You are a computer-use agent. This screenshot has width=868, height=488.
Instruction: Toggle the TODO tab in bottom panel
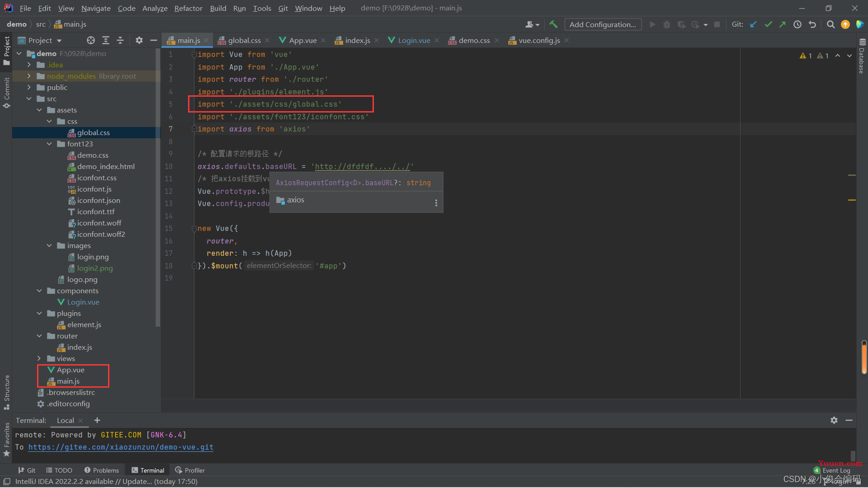[x=62, y=469]
